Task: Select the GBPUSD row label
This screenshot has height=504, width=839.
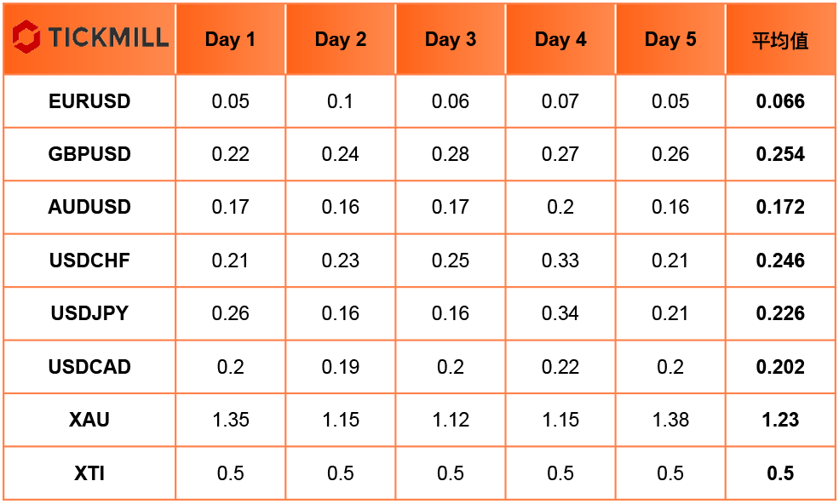Action: click(89, 155)
